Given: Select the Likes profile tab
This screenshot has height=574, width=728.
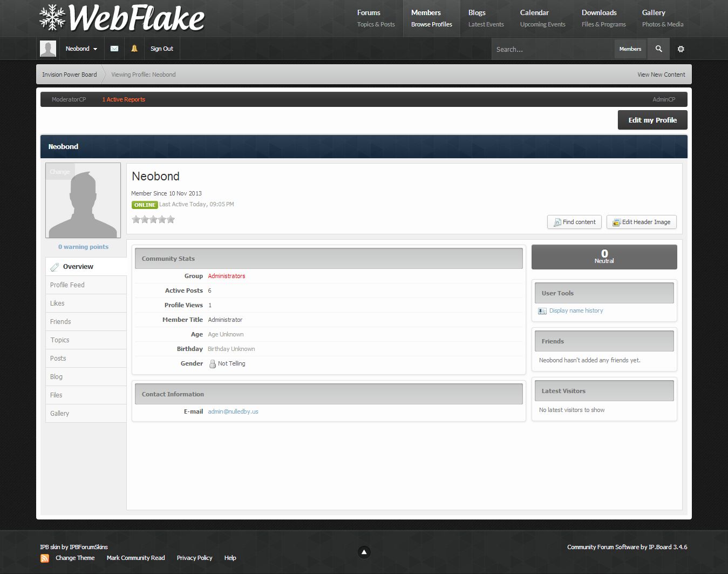Looking at the screenshot, I should pyautogui.click(x=86, y=303).
